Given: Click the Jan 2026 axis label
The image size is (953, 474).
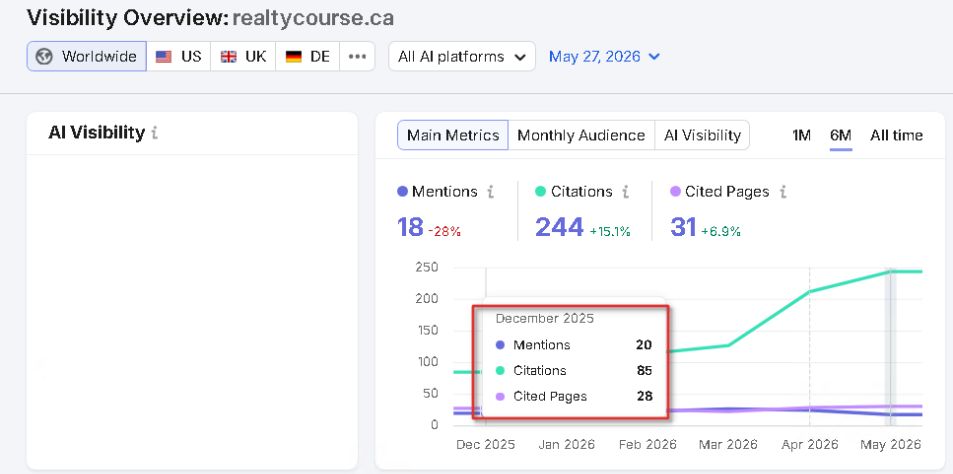Looking at the screenshot, I should click(566, 445).
